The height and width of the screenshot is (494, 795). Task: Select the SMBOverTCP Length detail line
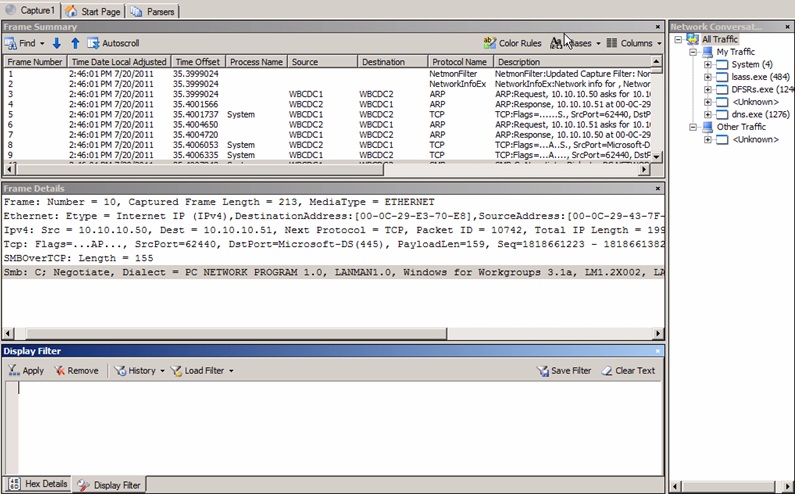[333, 258]
